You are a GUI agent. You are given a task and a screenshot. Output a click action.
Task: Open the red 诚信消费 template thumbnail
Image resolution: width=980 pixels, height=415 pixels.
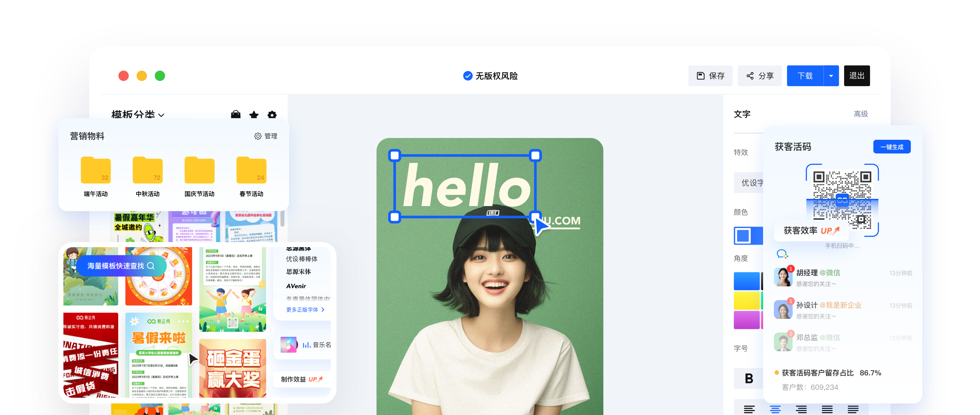point(90,355)
